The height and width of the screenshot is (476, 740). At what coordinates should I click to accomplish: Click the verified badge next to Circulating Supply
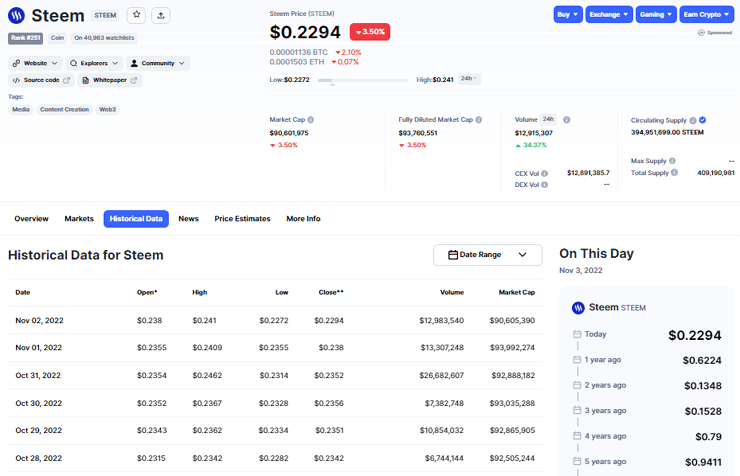coord(703,120)
